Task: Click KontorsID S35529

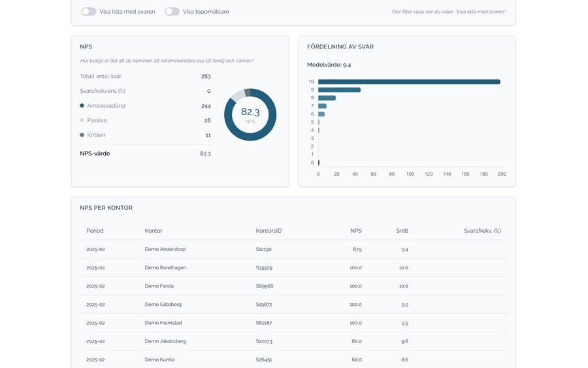Action: tap(264, 267)
